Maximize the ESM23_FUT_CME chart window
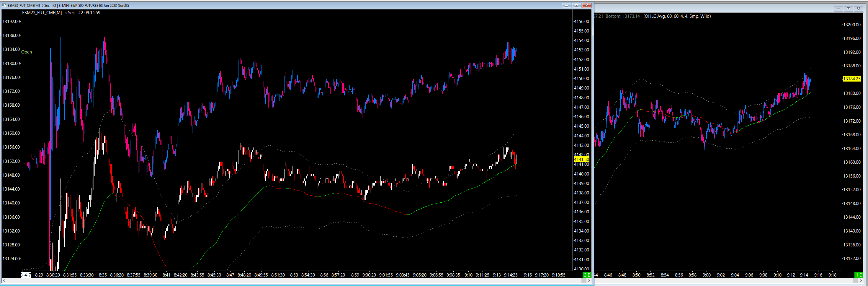The height and width of the screenshot is (286, 868). [x=576, y=5]
